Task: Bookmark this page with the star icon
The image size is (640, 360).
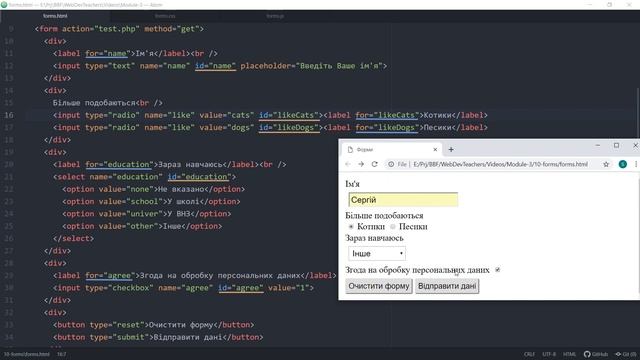Action: (x=606, y=164)
